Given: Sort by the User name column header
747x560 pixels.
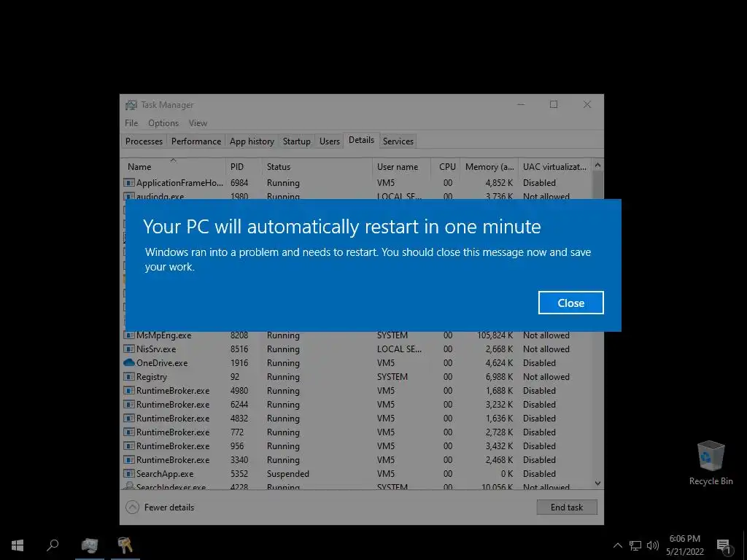Looking at the screenshot, I should tap(402, 167).
